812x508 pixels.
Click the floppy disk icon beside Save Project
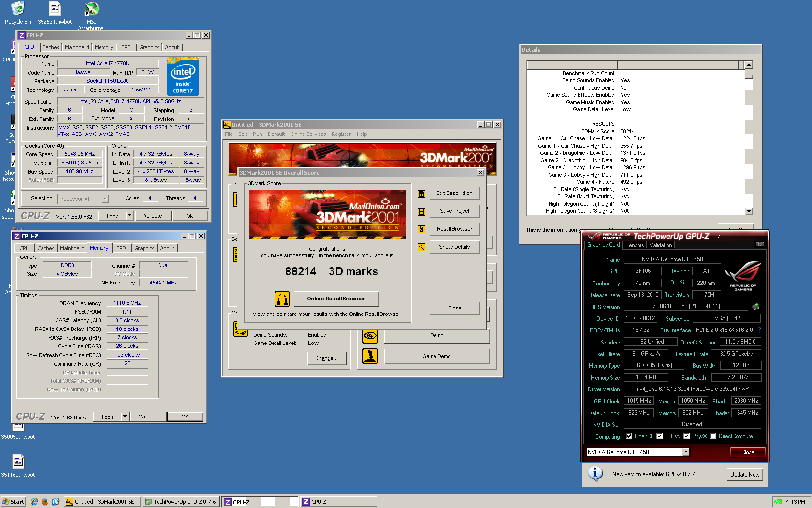tap(421, 211)
